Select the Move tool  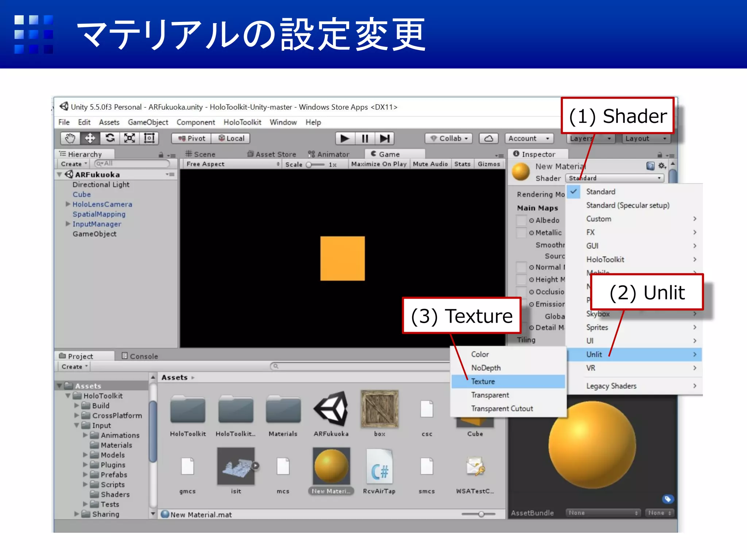tap(90, 139)
